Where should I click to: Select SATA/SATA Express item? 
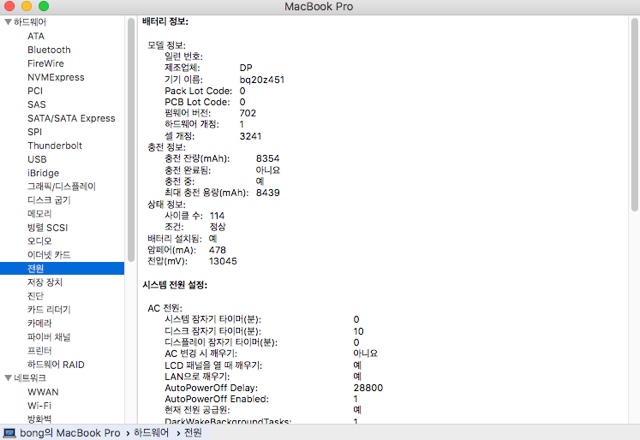point(71,118)
